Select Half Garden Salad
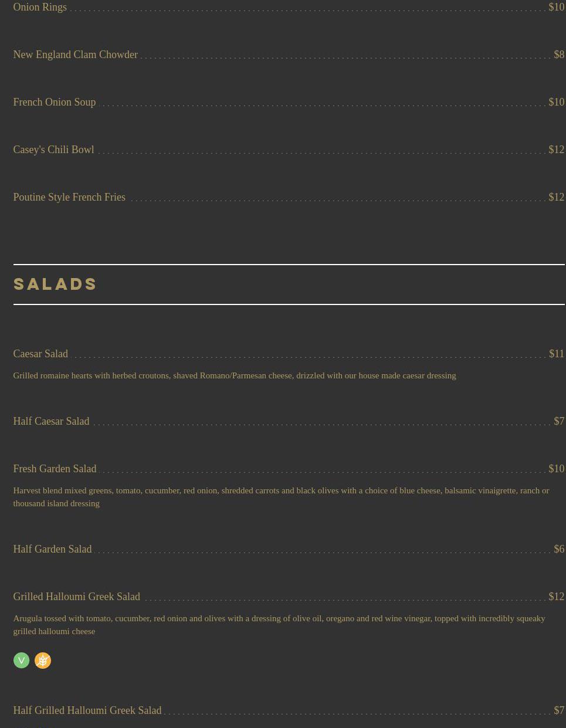 [x=52, y=549]
